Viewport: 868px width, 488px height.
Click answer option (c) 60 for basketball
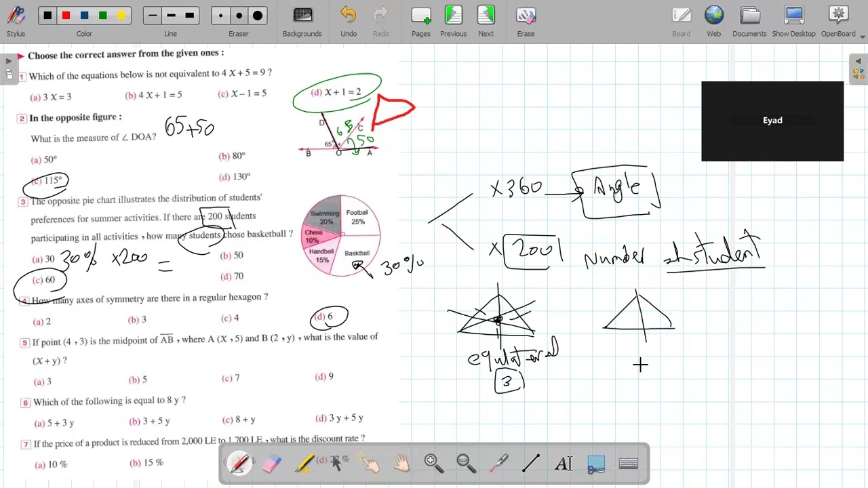pyautogui.click(x=43, y=280)
